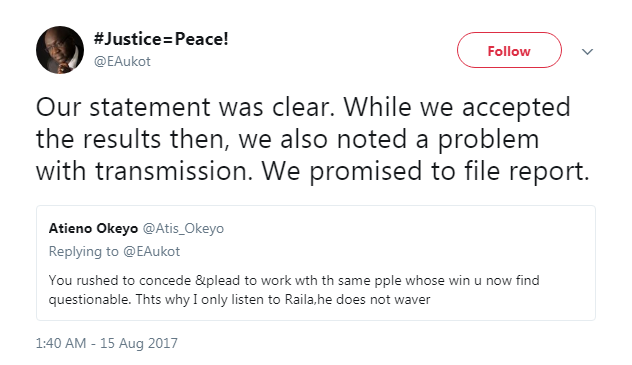Select the 'the results then, we also noted' line
The width and height of the screenshot is (632, 365).
point(287,140)
